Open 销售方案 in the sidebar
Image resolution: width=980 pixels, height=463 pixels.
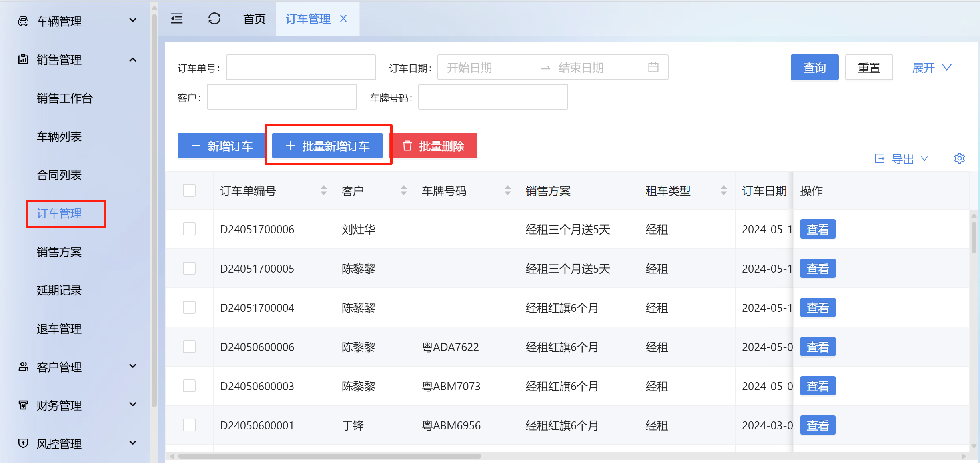click(x=59, y=252)
